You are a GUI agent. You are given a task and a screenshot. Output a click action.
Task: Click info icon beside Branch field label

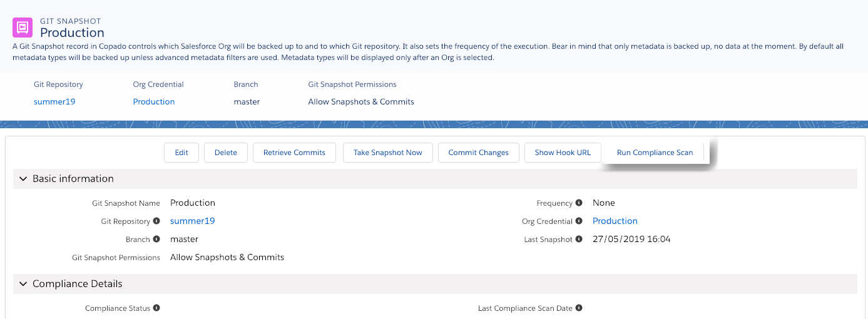click(156, 239)
